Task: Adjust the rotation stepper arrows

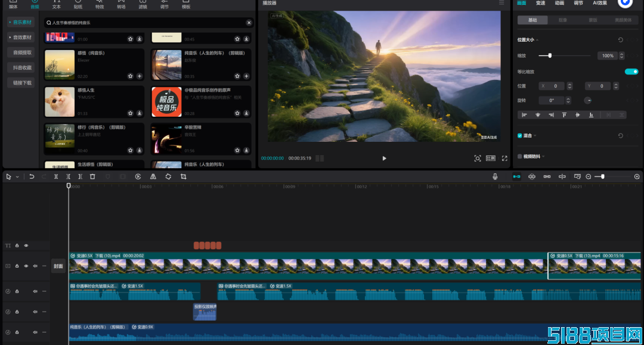Action: [x=568, y=100]
